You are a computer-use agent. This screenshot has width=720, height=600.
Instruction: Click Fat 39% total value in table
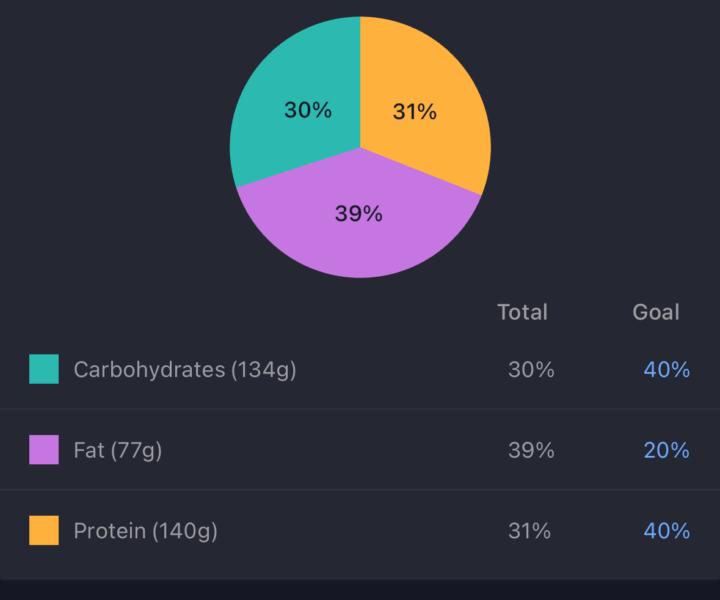[530, 450]
